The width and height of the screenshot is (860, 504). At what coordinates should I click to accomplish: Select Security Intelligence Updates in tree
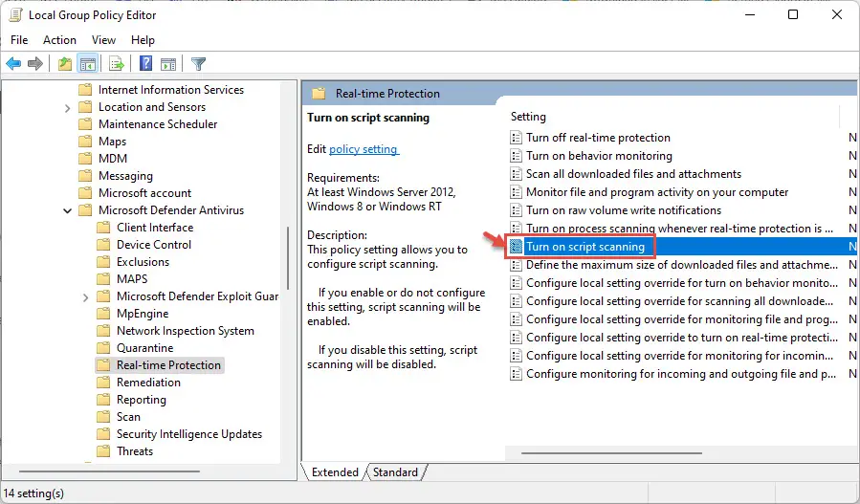[x=189, y=434]
